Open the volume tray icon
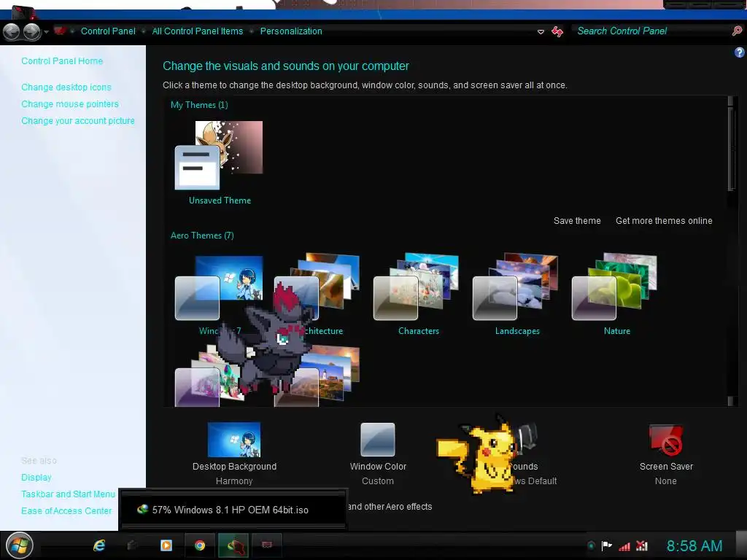 pos(642,545)
